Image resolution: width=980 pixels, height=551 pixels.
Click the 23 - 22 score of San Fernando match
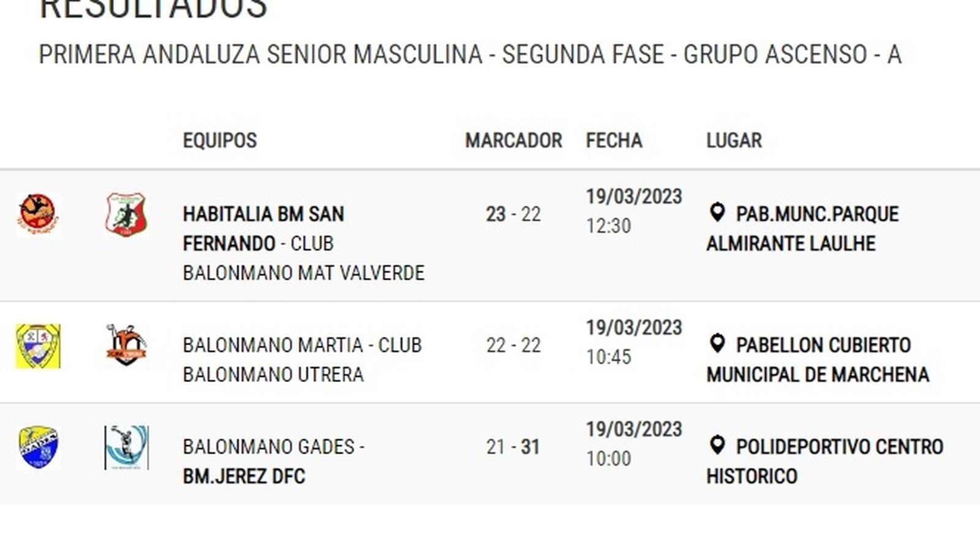click(x=513, y=214)
